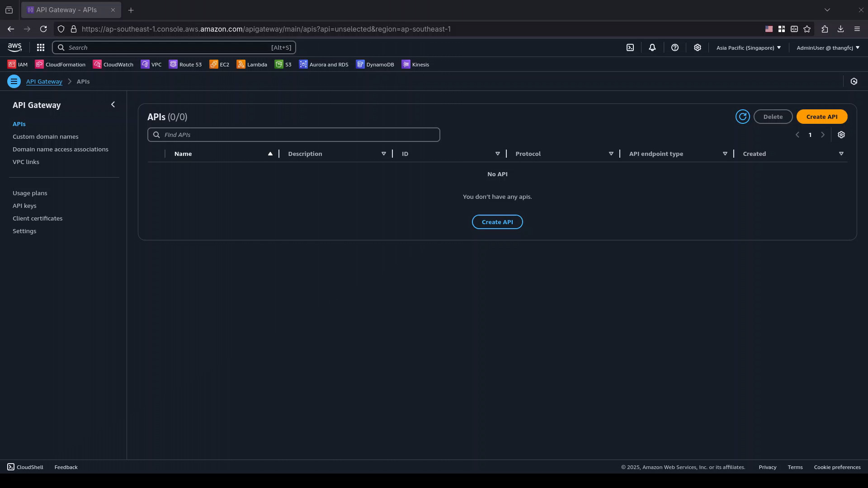Viewport: 868px width, 488px height.
Task: Focus the AWS console Search box
Action: (x=174, y=47)
